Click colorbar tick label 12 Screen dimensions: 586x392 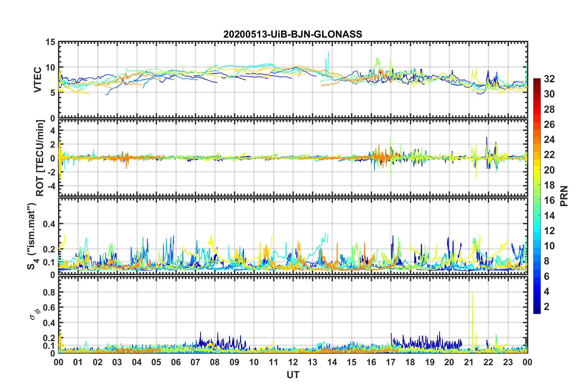tap(549, 231)
